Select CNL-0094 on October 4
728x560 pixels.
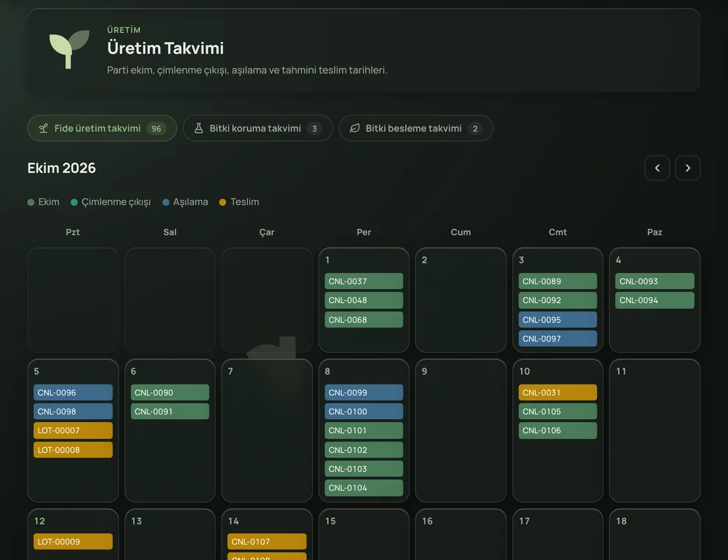[654, 300]
